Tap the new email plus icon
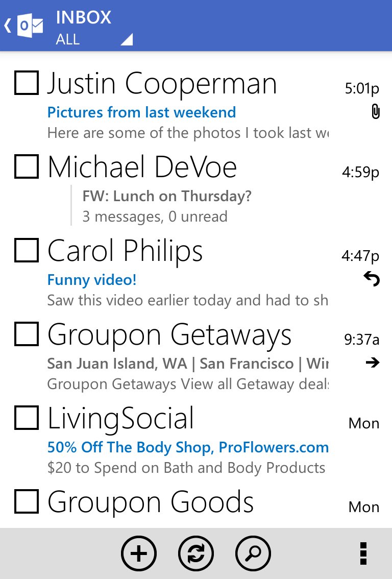This screenshot has height=579, width=392. [x=139, y=553]
